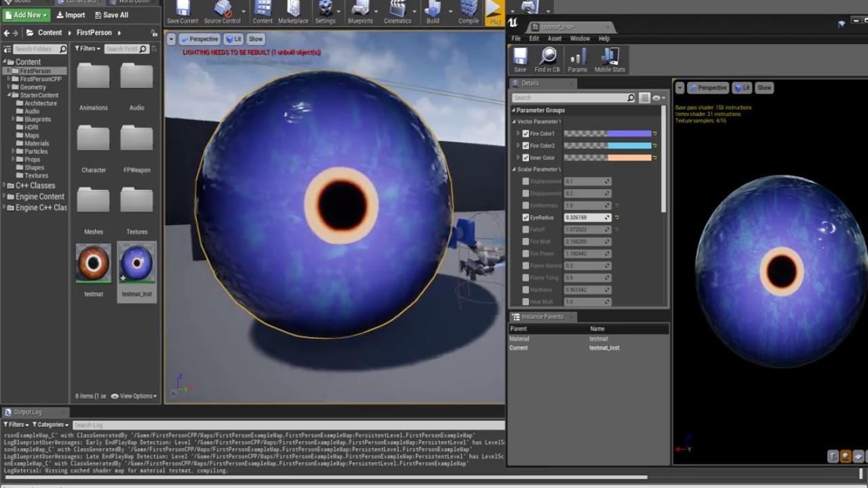868x488 pixels.
Task: Click the property matrix grid icon in Details
Action: pos(645,98)
